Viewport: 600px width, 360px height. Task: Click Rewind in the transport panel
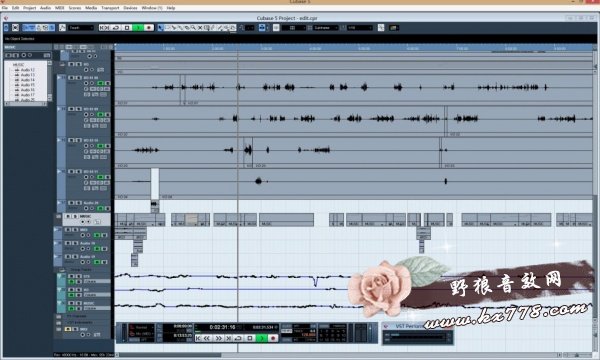[207, 338]
